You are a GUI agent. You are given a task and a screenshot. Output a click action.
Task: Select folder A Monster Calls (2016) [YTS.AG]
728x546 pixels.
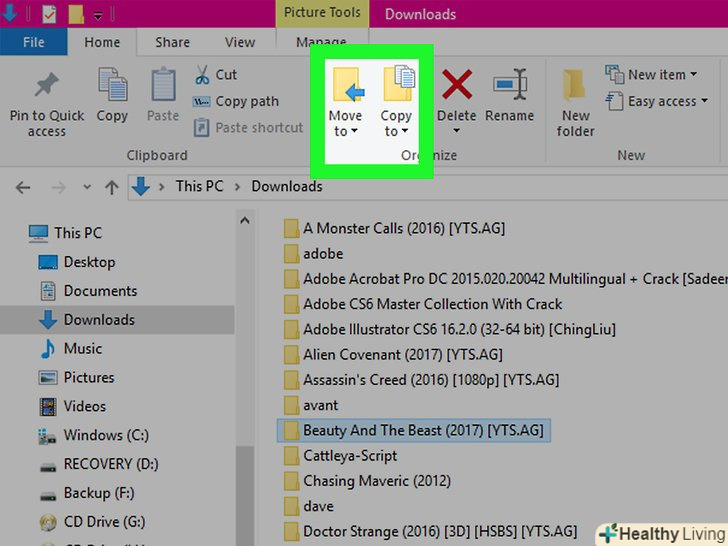coord(395,228)
